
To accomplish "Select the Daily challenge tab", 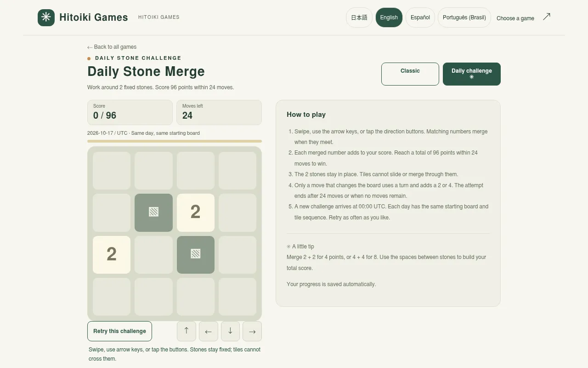I will click(x=472, y=74).
